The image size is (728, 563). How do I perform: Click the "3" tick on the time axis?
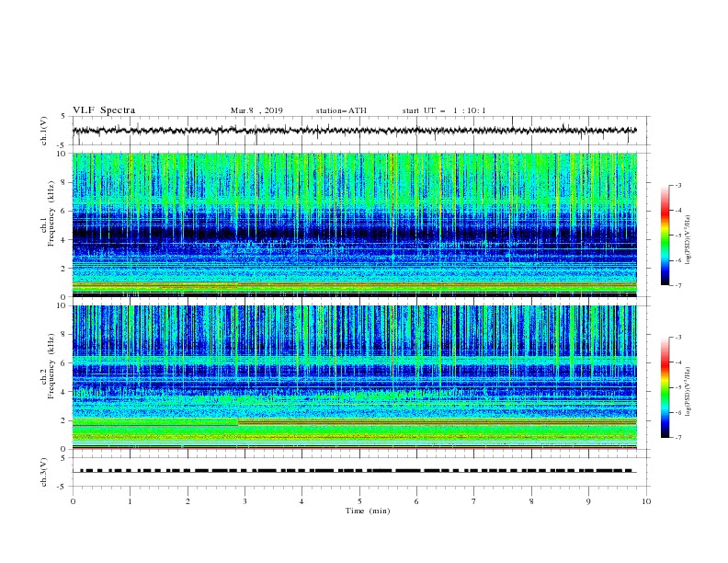245,501
